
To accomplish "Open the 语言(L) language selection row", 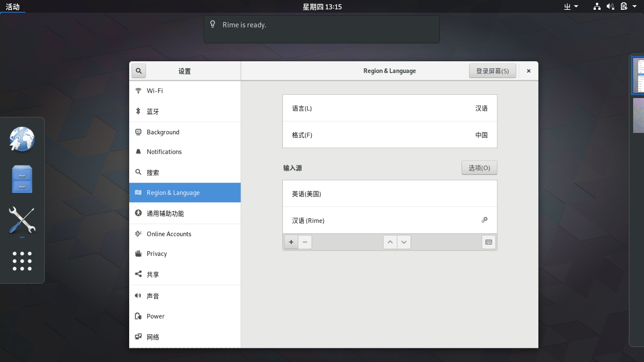I will coord(389,108).
